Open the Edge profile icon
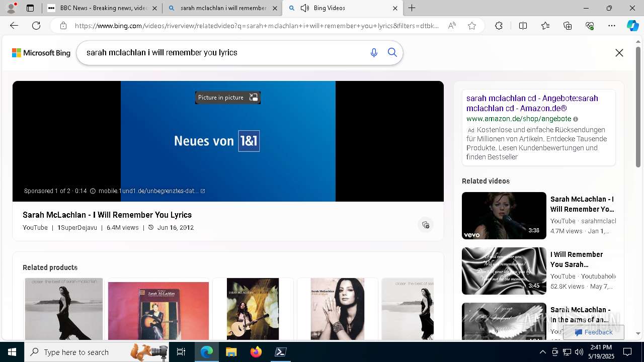The width and height of the screenshot is (644, 362). pyautogui.click(x=11, y=8)
